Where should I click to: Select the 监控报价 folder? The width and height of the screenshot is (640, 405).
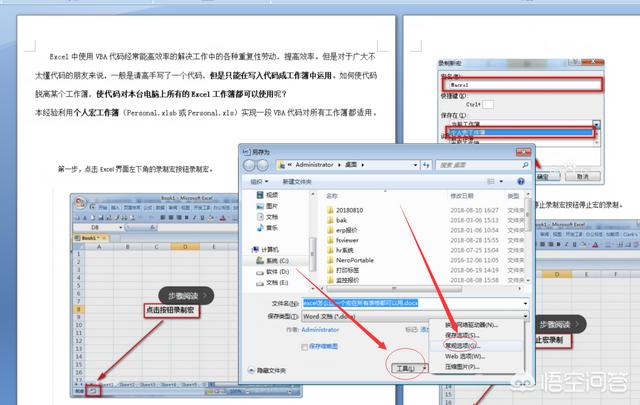click(x=343, y=280)
